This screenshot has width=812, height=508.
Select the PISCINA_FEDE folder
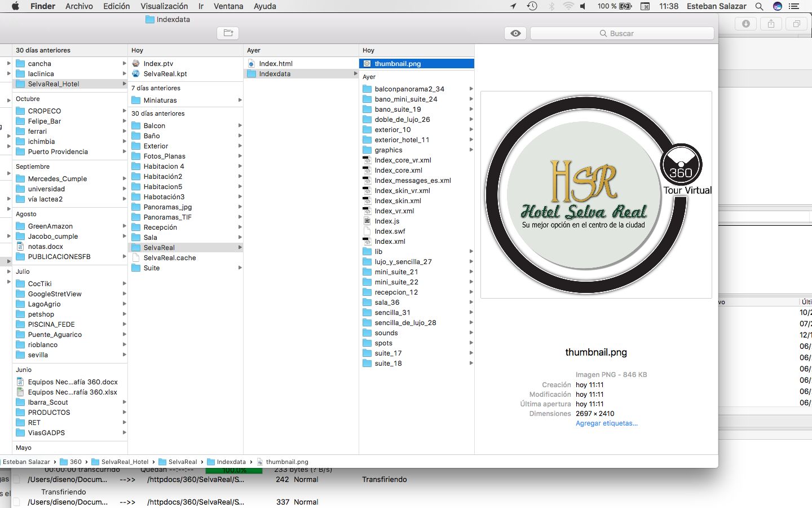(x=69, y=325)
